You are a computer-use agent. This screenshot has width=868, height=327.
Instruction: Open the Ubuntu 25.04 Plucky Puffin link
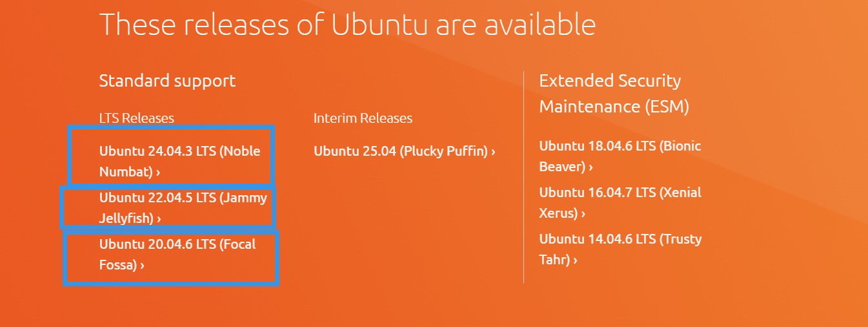coord(405,151)
